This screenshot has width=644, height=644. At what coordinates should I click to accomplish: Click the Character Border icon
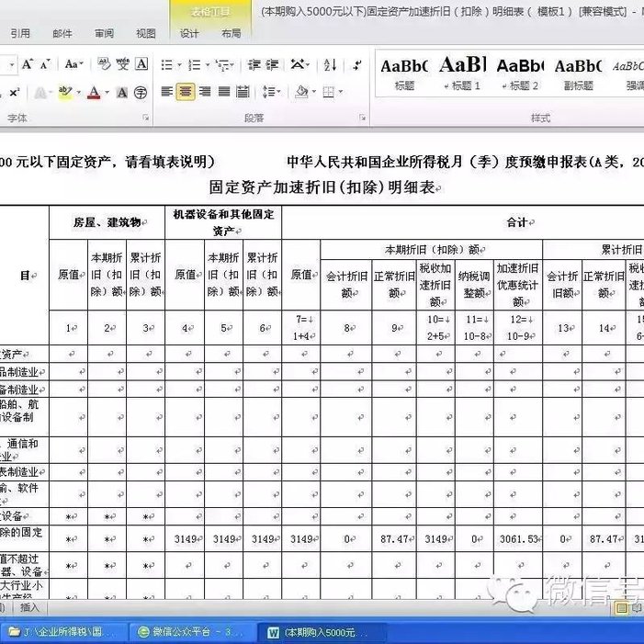pyautogui.click(x=141, y=64)
